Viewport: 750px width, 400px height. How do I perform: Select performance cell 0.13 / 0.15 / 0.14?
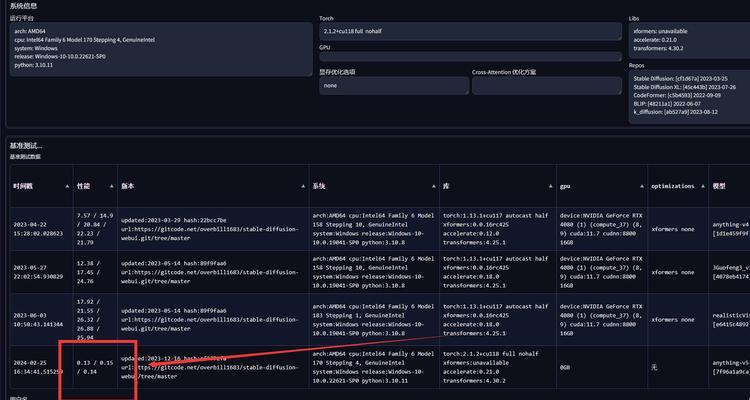[x=95, y=367]
